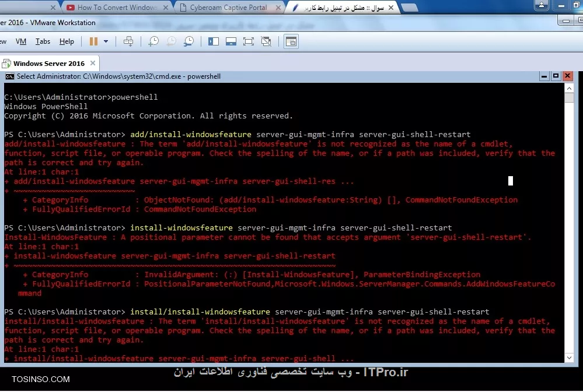Switch to Cyberoam Captive Portal browser tab
This screenshot has width=583, height=392.
point(228,8)
